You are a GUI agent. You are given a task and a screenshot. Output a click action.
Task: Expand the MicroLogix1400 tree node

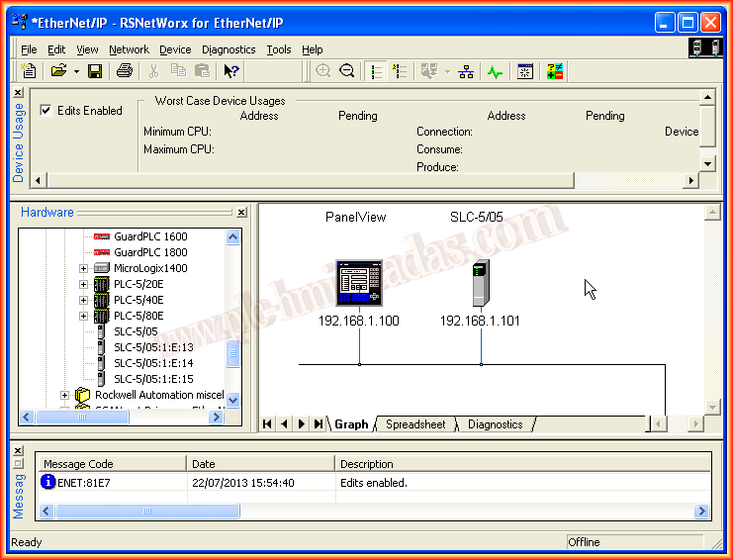[x=84, y=269]
